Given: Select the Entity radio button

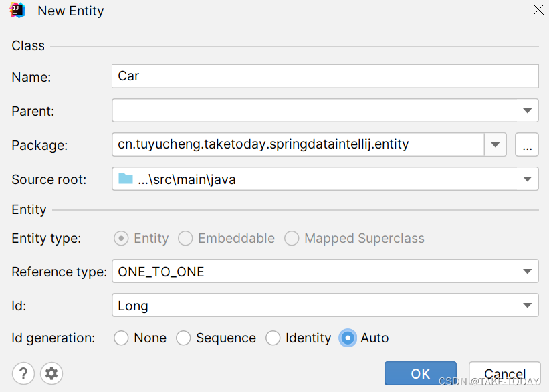Looking at the screenshot, I should coord(121,239).
